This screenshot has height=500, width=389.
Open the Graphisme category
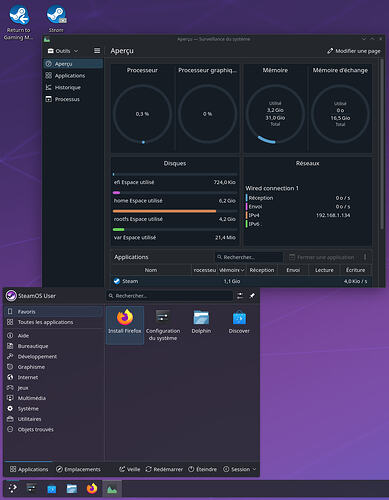click(54, 367)
